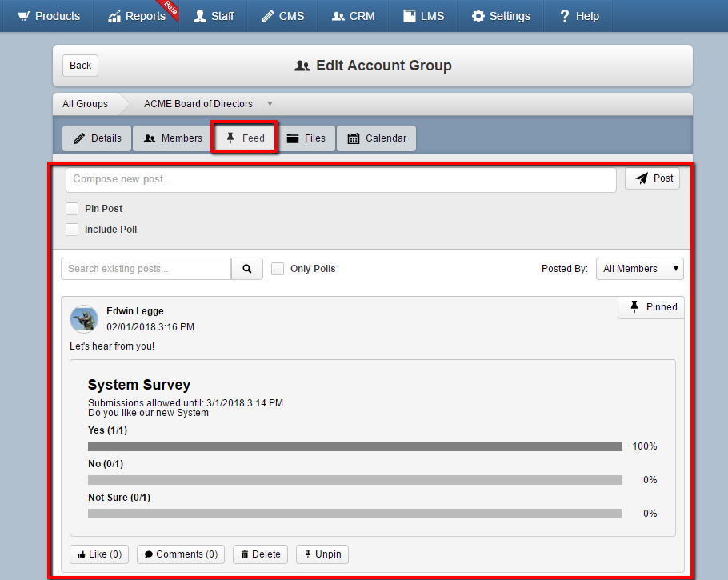This screenshot has width=728, height=580.
Task: Click the Edit Account Group heading
Action: (x=383, y=66)
